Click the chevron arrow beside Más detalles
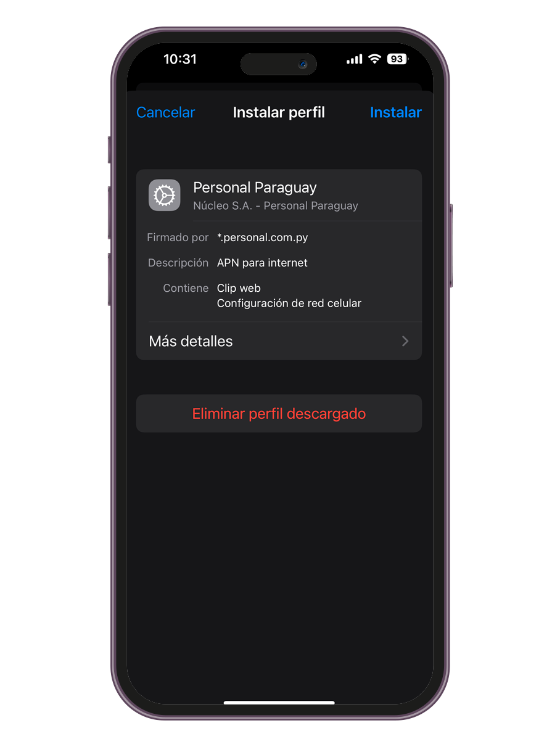Image resolution: width=560 pixels, height=736 pixels. pos(405,341)
